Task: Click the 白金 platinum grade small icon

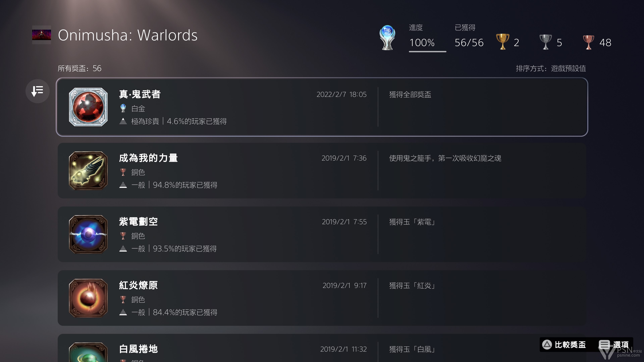Action: pos(123,108)
